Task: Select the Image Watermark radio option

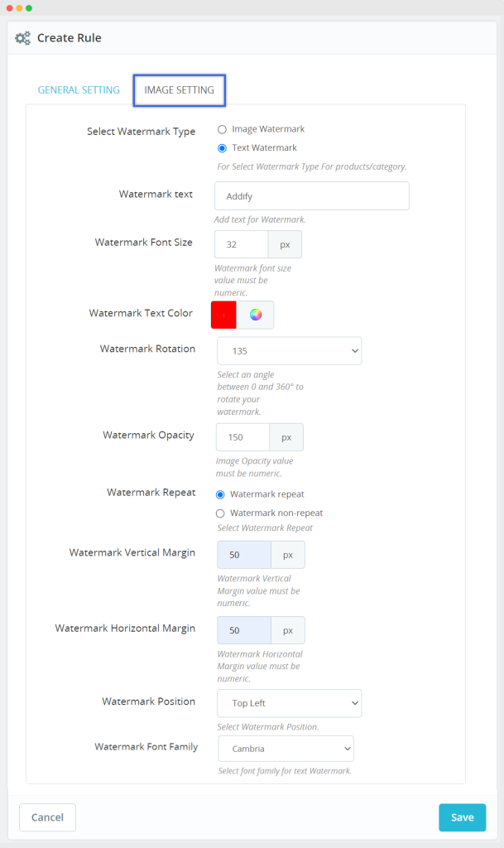Action: tap(222, 129)
